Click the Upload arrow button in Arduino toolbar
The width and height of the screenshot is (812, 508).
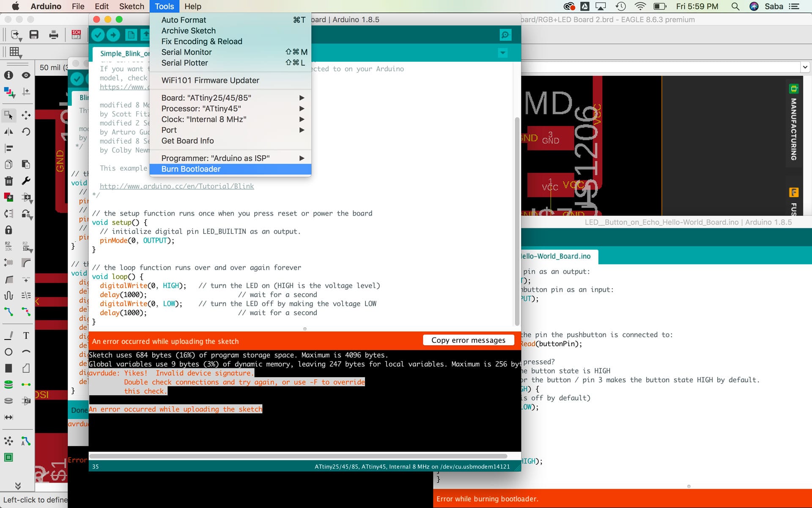click(113, 35)
